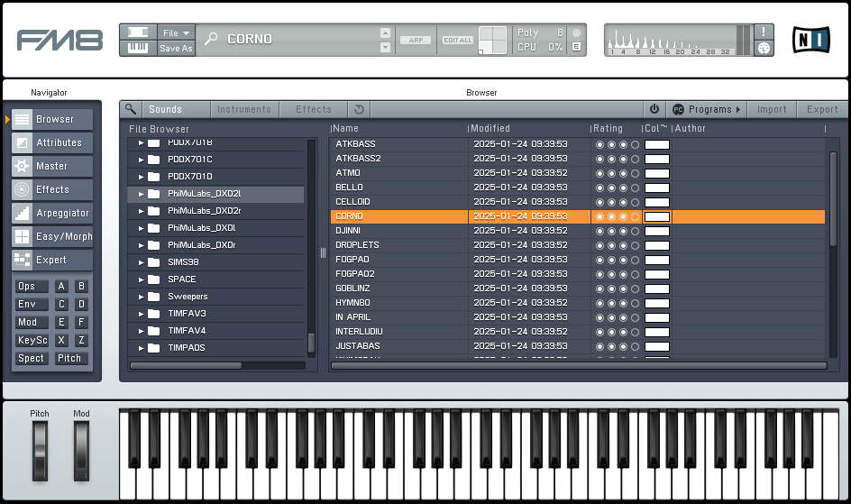Click the Save As button
Viewport: 851px width, 504px height.
pos(176,49)
